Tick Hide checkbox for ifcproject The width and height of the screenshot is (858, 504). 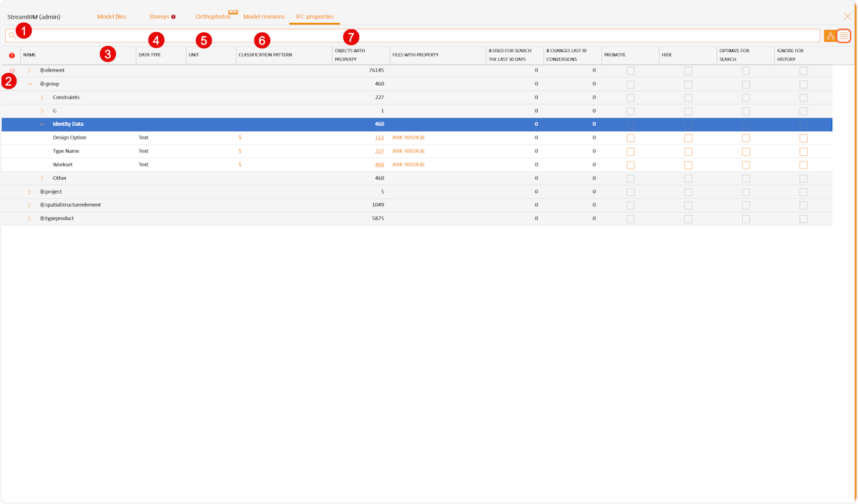(688, 192)
